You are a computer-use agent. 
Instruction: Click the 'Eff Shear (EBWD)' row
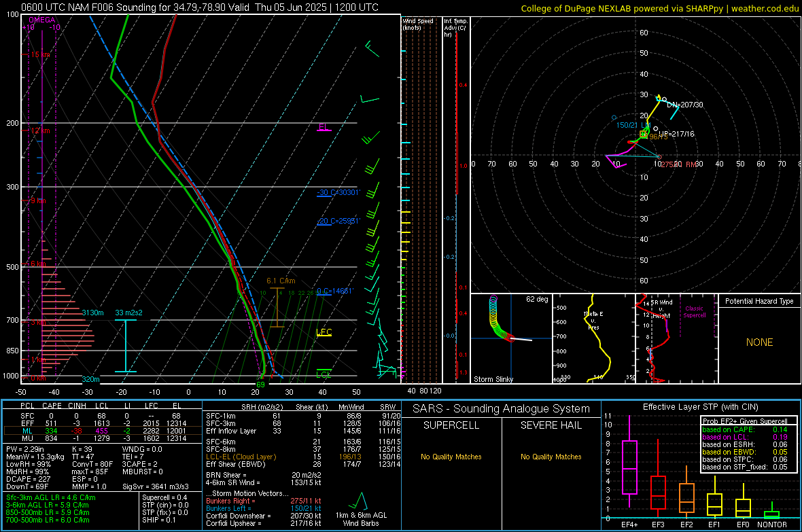303,465
